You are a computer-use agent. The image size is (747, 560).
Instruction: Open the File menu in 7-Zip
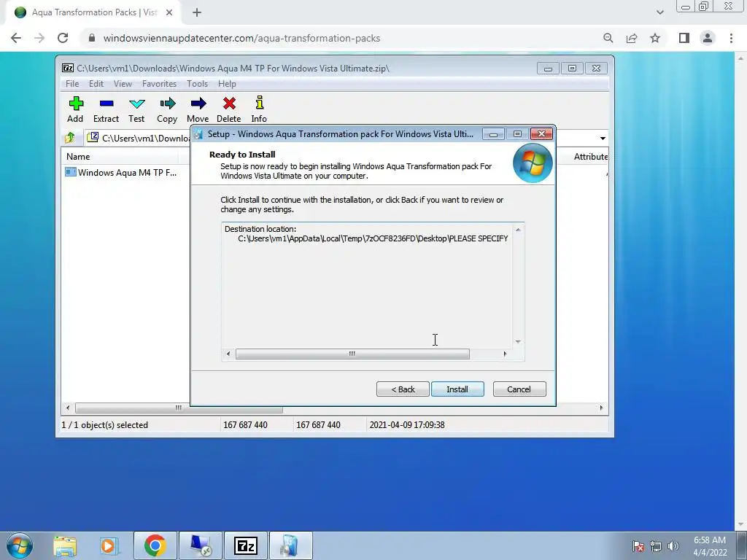tap(72, 84)
